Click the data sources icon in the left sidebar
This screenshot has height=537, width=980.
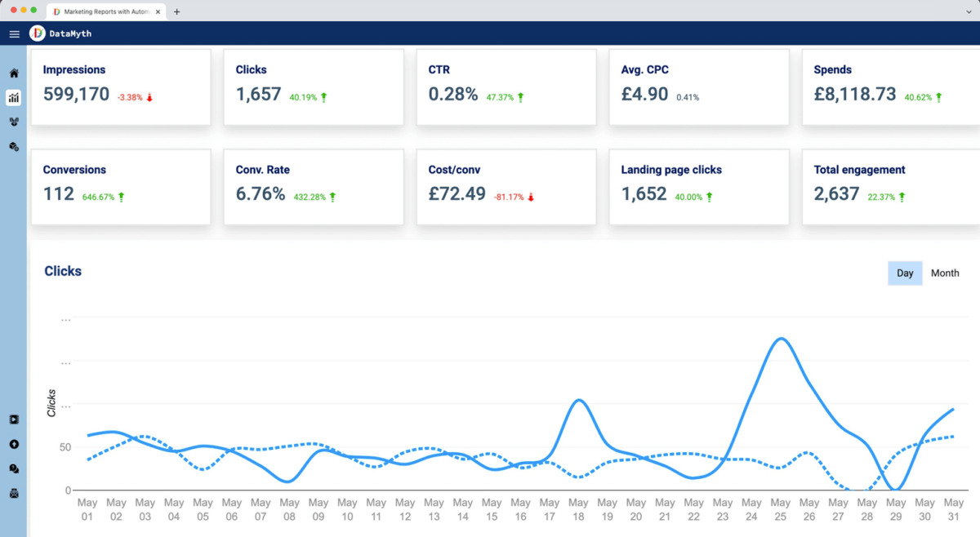pos(13,146)
